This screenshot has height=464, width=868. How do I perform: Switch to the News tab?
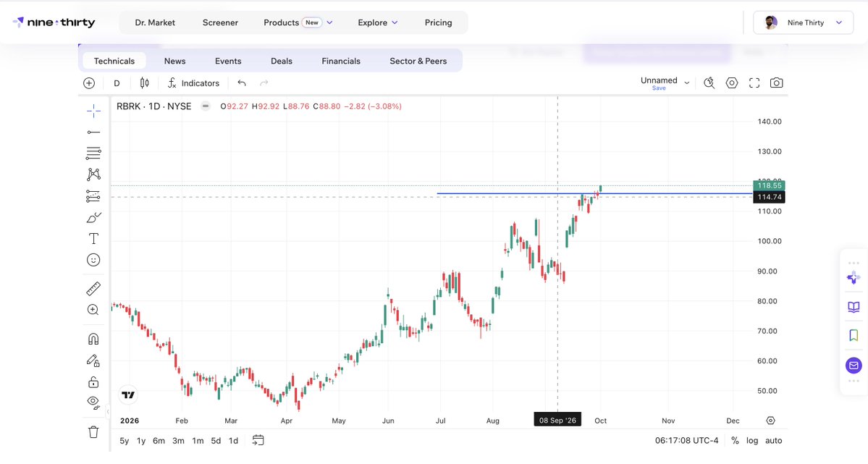(175, 61)
